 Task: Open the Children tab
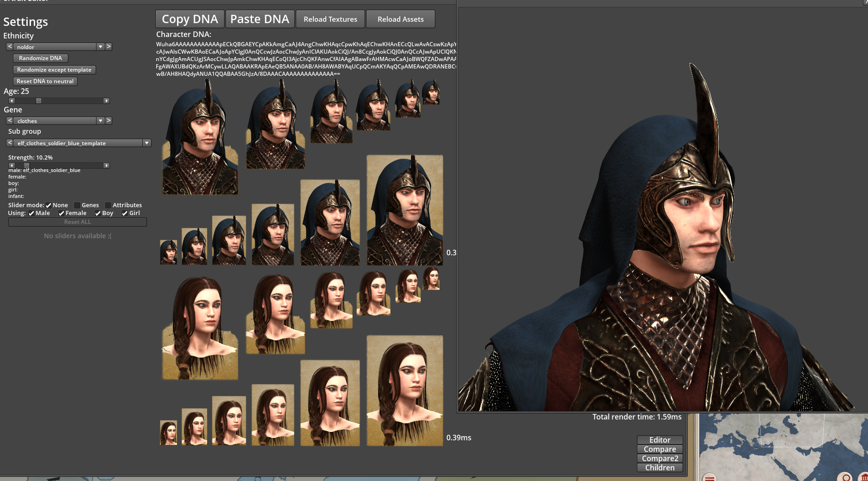coord(660,468)
